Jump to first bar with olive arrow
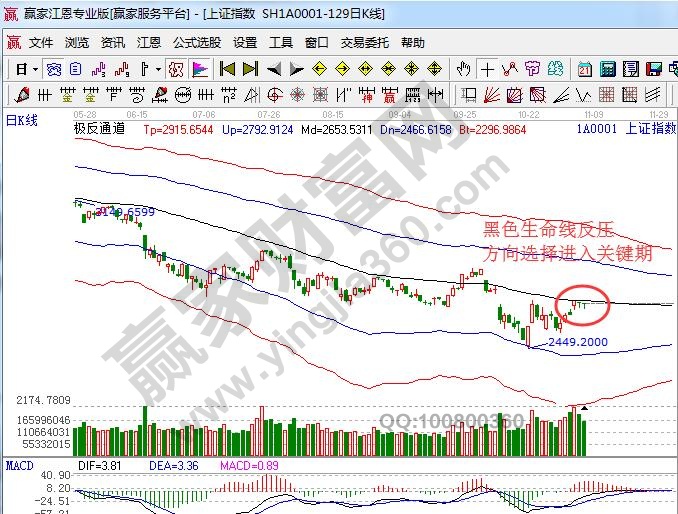This screenshot has width=678, height=514. tap(227, 69)
